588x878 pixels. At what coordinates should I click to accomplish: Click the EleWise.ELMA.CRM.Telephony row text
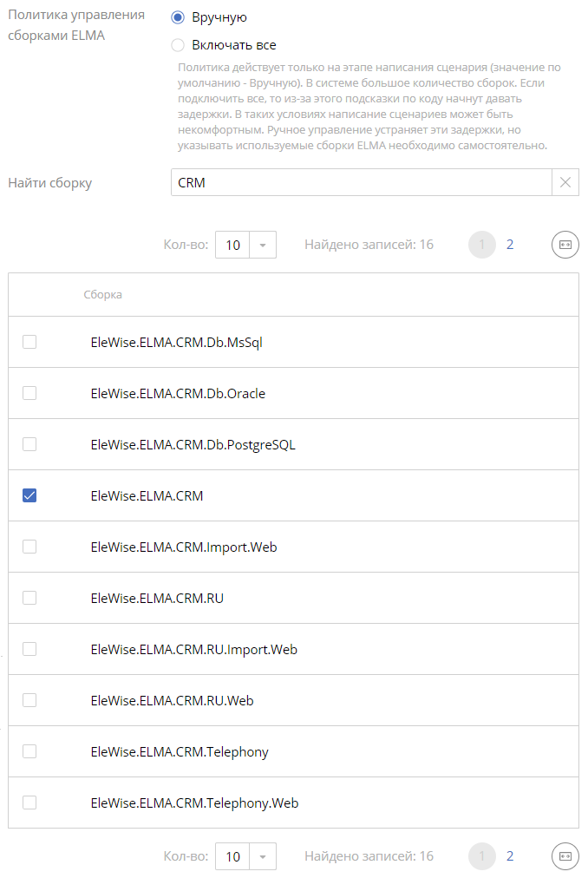click(180, 752)
